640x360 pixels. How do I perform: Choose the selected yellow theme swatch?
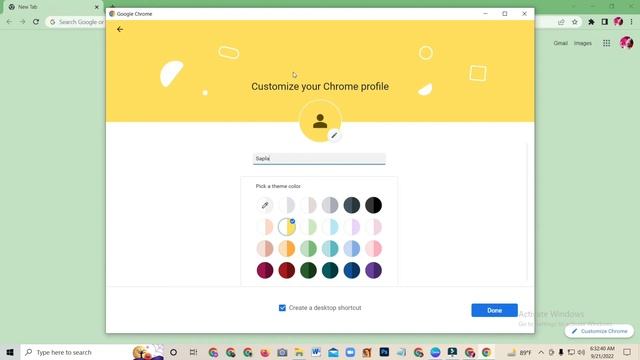pyautogui.click(x=287, y=227)
